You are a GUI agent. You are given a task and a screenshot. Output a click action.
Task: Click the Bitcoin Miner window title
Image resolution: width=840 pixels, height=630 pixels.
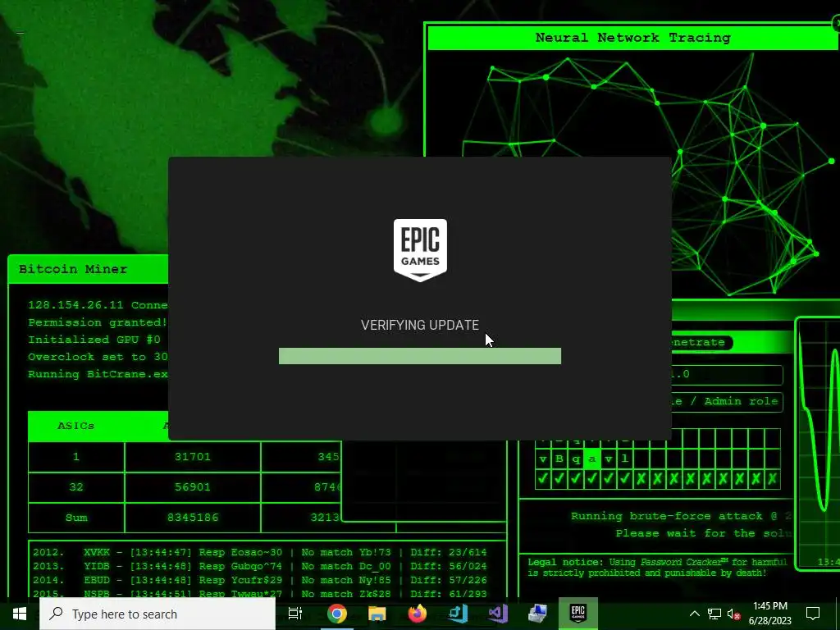pyautogui.click(x=73, y=269)
